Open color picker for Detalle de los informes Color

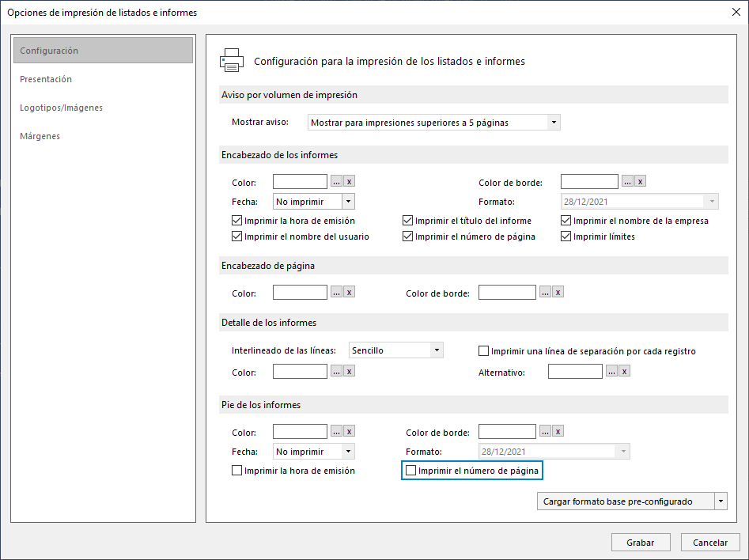tap(336, 371)
